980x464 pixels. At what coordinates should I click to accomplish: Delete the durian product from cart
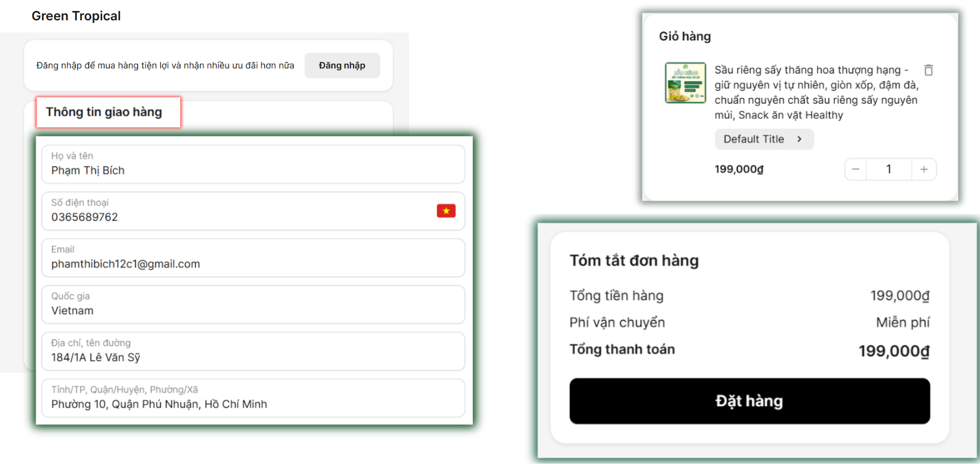(x=928, y=70)
